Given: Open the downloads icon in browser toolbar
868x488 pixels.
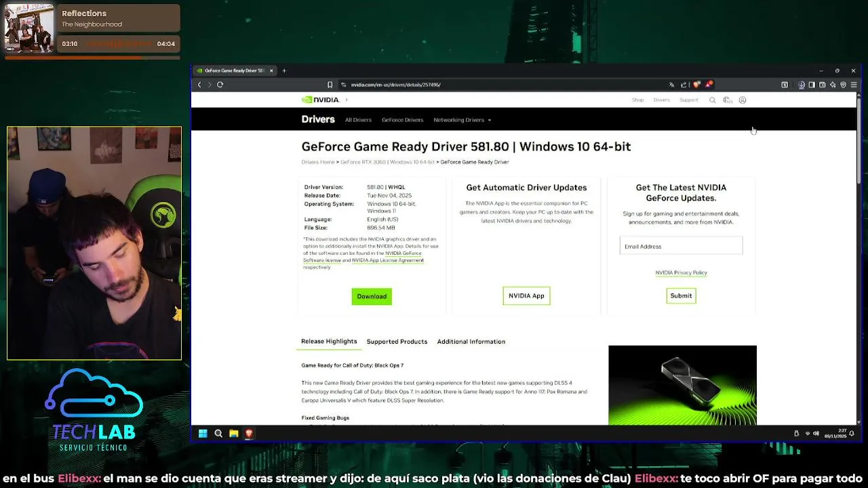Looking at the screenshot, I should coord(802,85).
